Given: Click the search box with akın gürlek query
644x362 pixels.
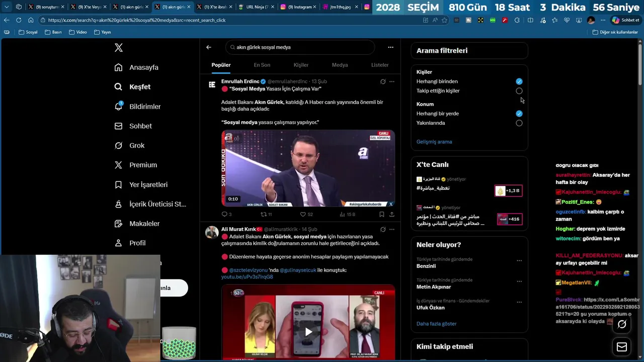Looking at the screenshot, I should (x=300, y=47).
